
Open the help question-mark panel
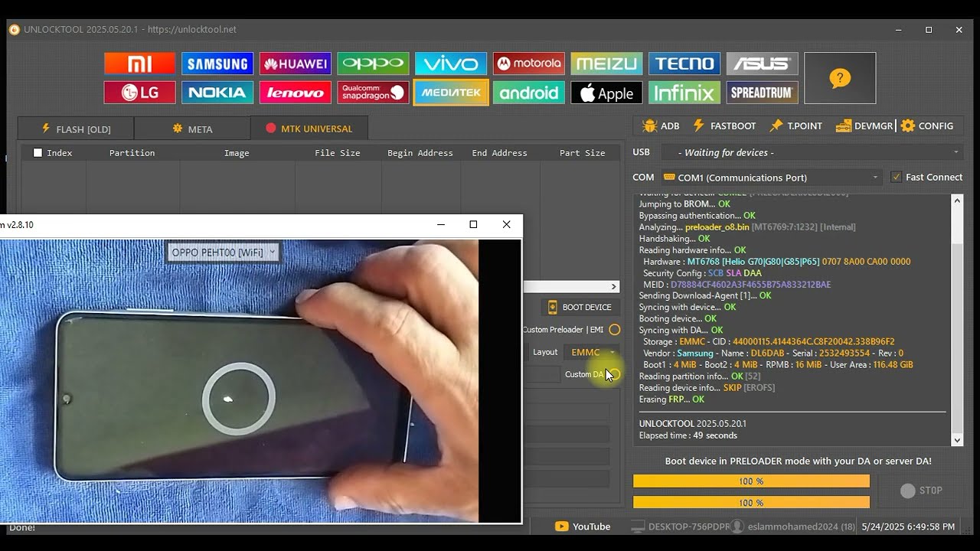840,78
